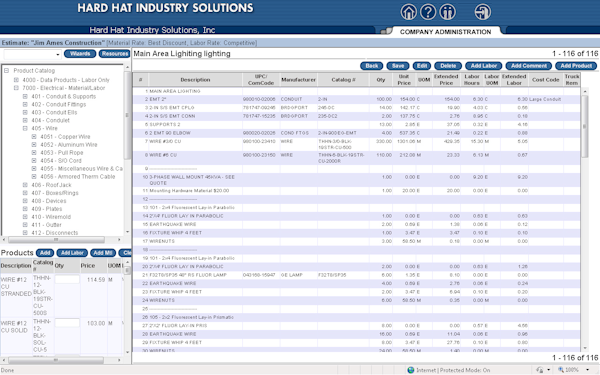This screenshot has width=600, height=375.
Task: Click Add Labor button in Products panel
Action: (72, 253)
